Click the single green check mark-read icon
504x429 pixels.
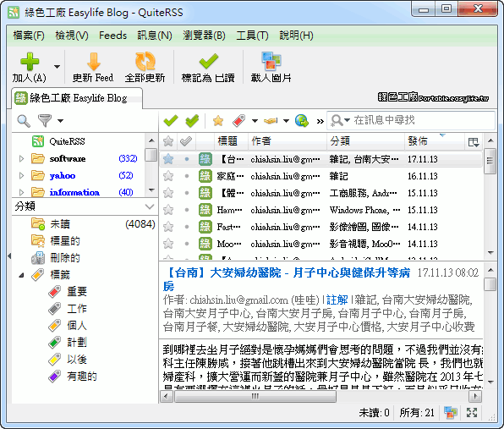[x=171, y=121]
